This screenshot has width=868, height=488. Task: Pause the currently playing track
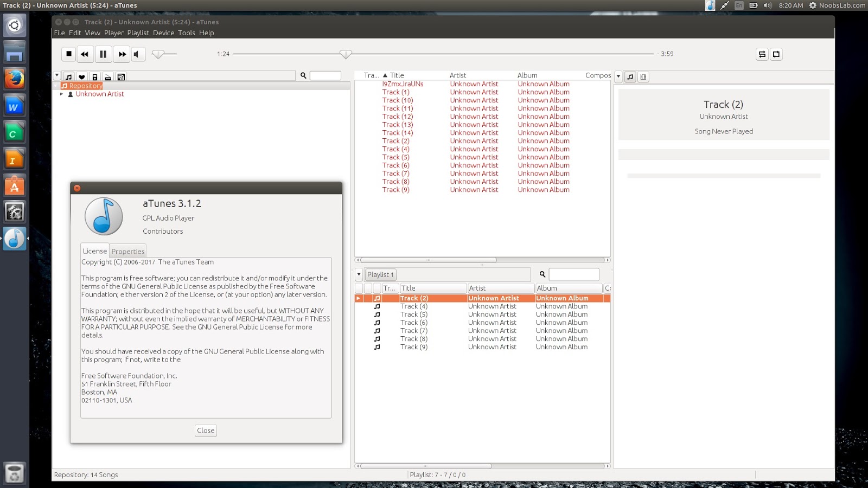point(103,54)
